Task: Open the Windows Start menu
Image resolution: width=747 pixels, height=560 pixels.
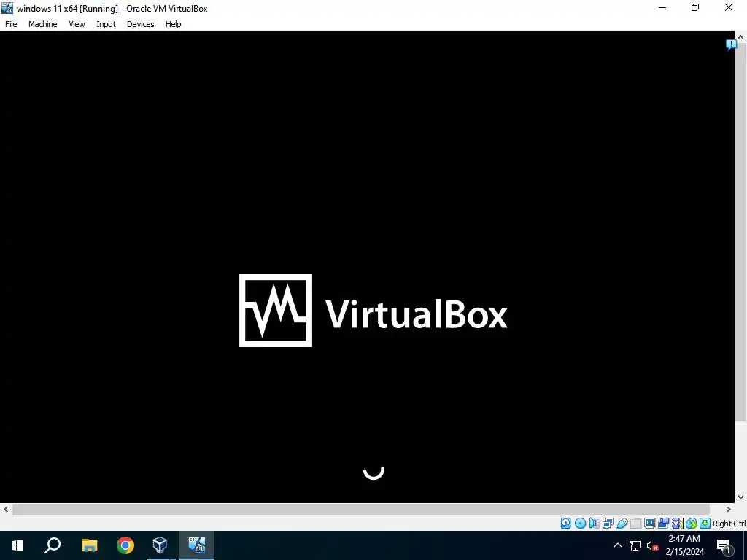Action: (x=18, y=545)
